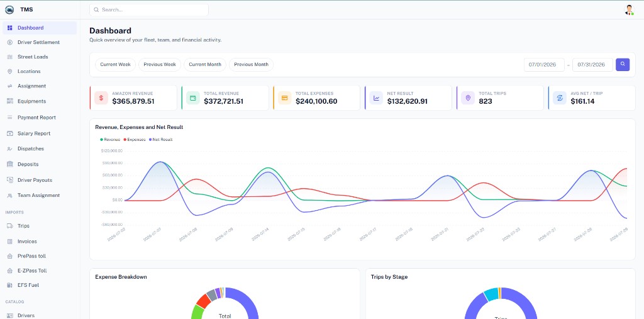
Task: Toggle Revenue series in chart legend
Action: click(x=110, y=140)
